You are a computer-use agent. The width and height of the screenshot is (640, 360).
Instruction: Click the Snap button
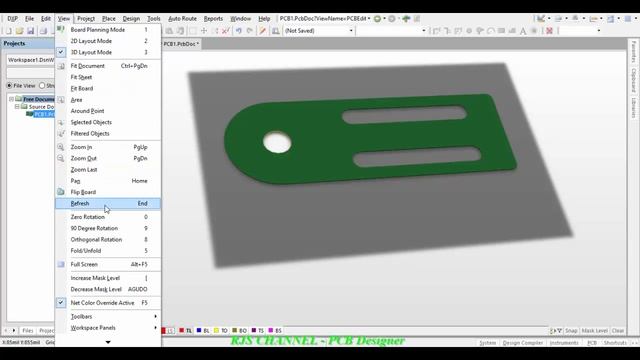(571, 331)
